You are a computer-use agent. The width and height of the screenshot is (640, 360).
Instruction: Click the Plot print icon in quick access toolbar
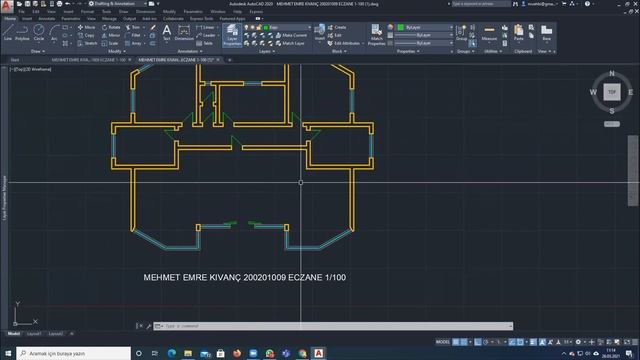(x=59, y=4)
